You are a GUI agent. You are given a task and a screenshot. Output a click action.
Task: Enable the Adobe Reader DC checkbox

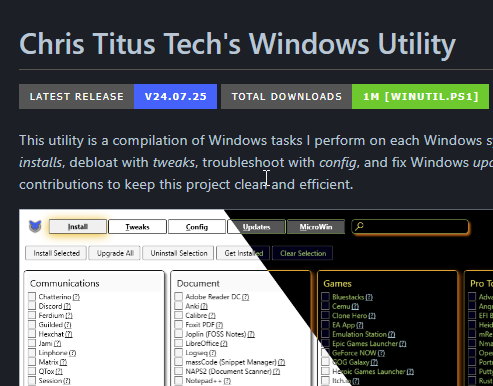click(x=179, y=296)
